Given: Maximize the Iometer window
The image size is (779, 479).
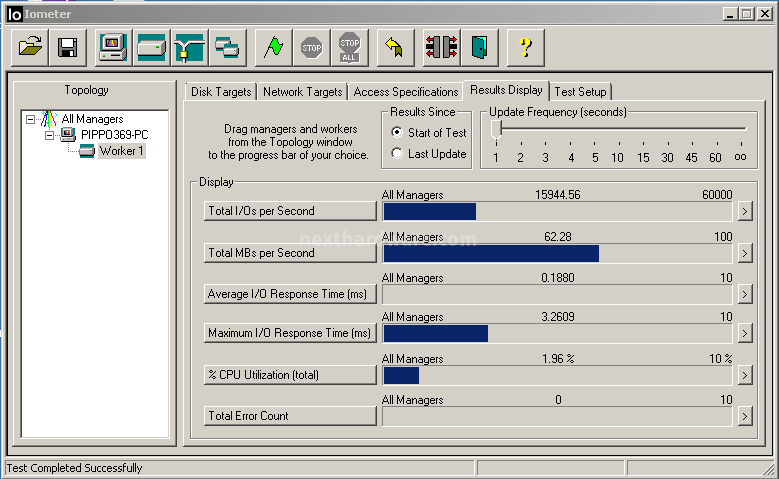Looking at the screenshot, I should pos(746,14).
